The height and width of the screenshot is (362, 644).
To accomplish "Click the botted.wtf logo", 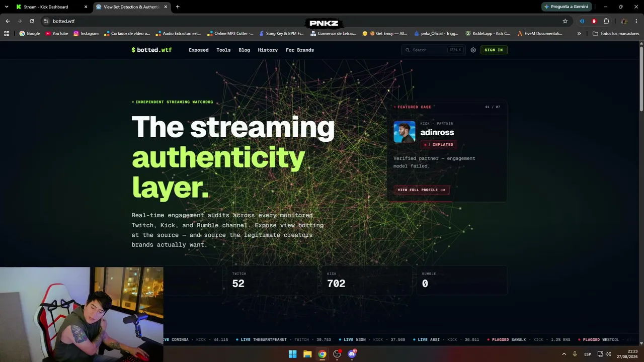I will click(151, 50).
